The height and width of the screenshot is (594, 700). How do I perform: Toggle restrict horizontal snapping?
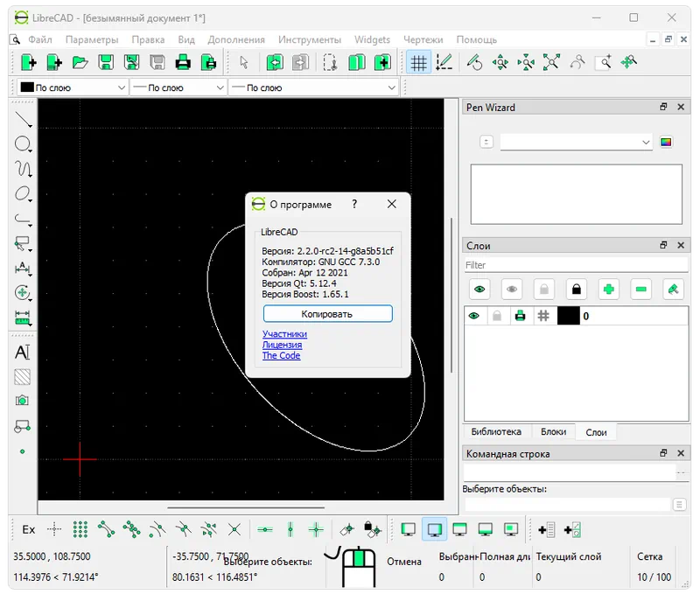pyautogui.click(x=265, y=530)
